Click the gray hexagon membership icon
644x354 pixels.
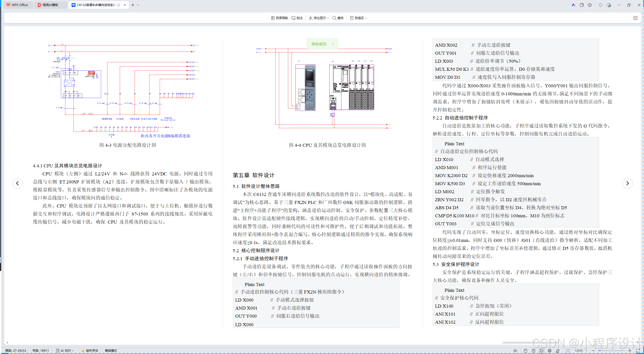point(601,5)
